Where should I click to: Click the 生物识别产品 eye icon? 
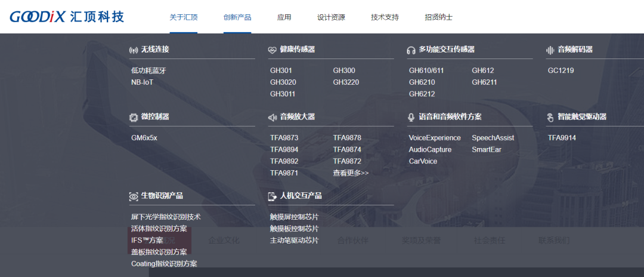coord(134,196)
